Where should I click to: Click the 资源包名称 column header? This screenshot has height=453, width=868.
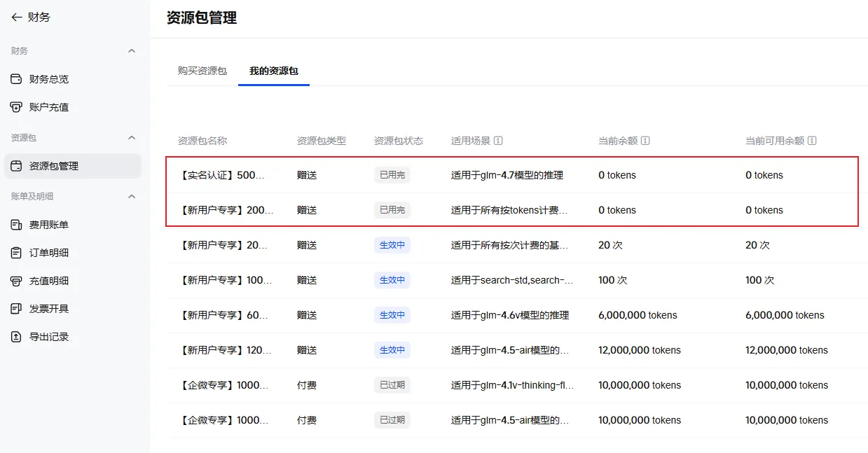tap(202, 141)
